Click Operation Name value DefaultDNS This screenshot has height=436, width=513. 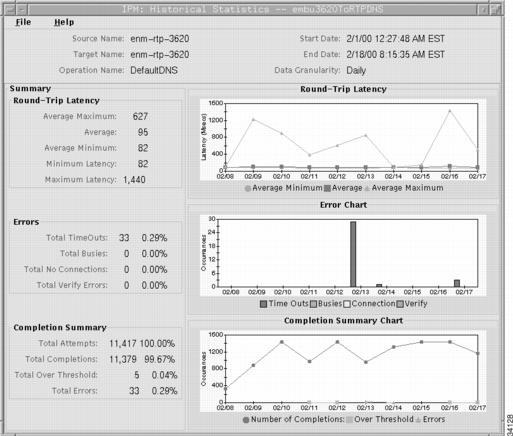point(154,70)
